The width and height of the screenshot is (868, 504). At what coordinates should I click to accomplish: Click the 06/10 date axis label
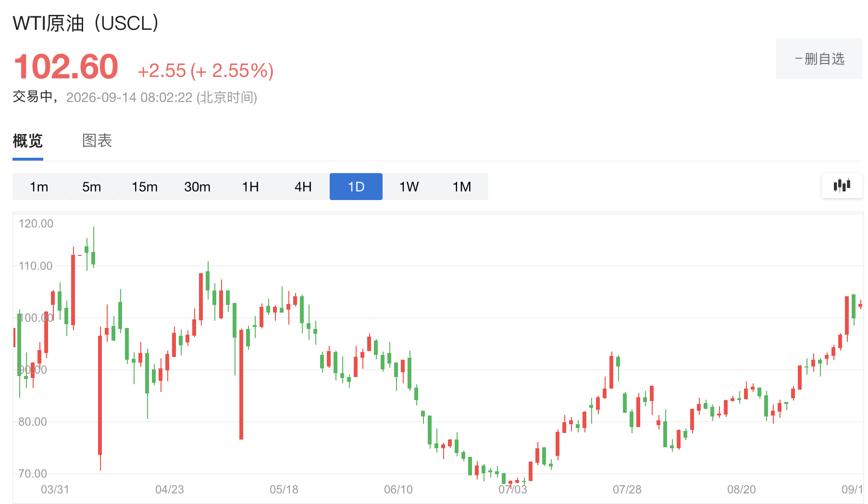click(x=398, y=490)
